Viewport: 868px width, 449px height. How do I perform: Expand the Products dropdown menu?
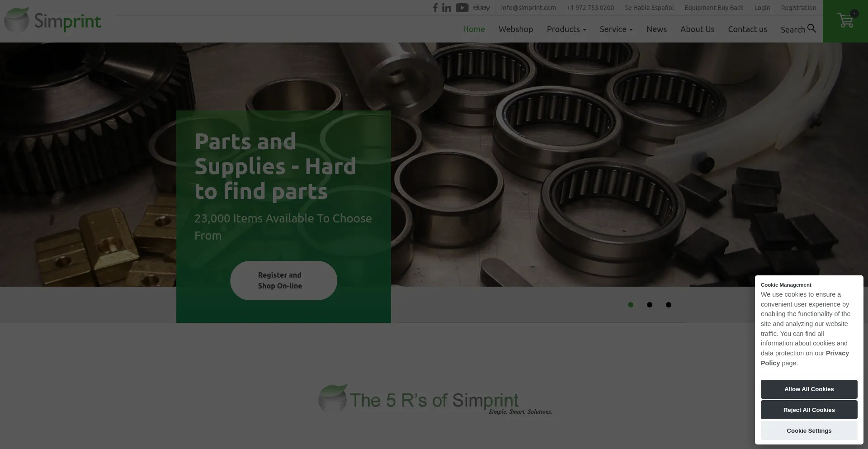tap(566, 29)
